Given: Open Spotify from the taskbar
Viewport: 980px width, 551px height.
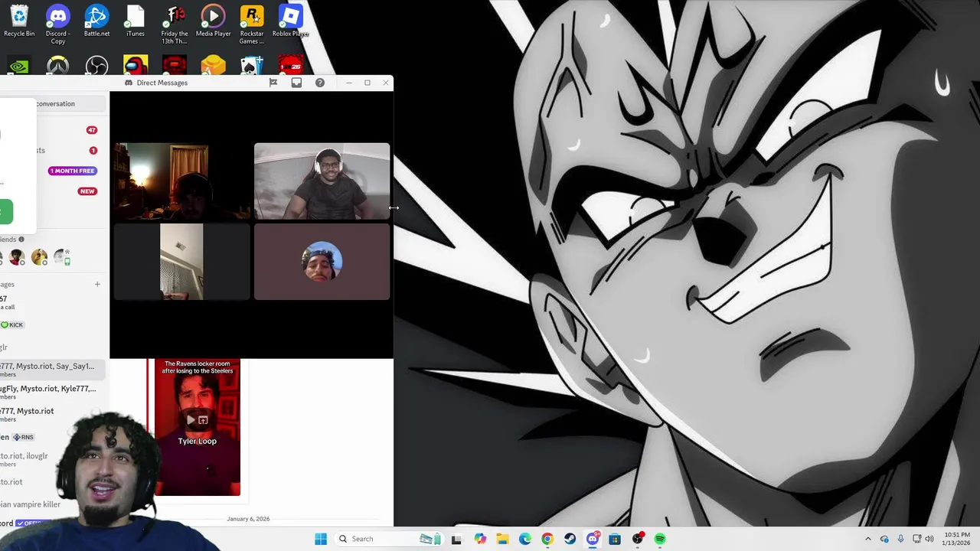Looking at the screenshot, I should [660, 539].
